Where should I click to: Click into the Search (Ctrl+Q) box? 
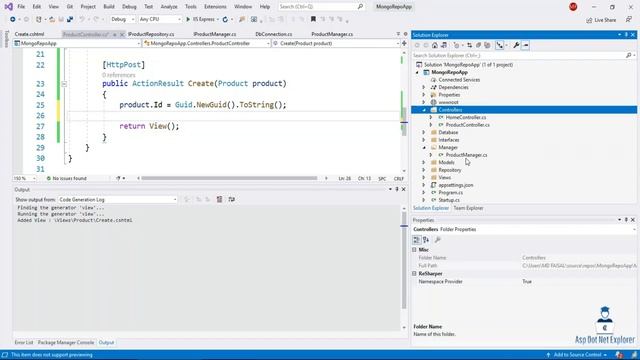coord(321,7)
